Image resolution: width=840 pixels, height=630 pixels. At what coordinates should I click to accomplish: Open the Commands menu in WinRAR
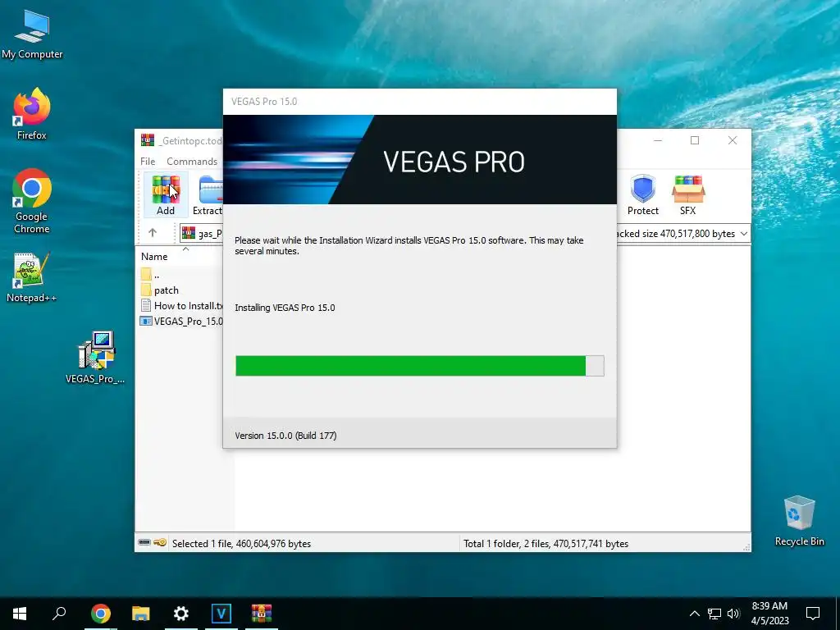(192, 162)
